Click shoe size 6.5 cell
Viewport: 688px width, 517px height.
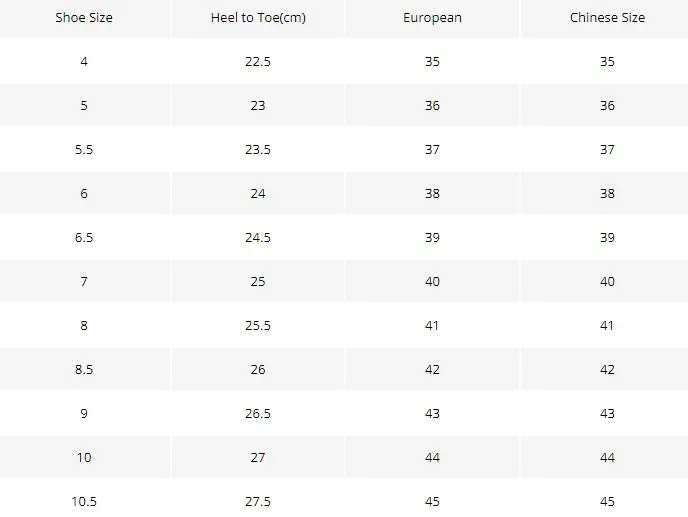coord(84,237)
